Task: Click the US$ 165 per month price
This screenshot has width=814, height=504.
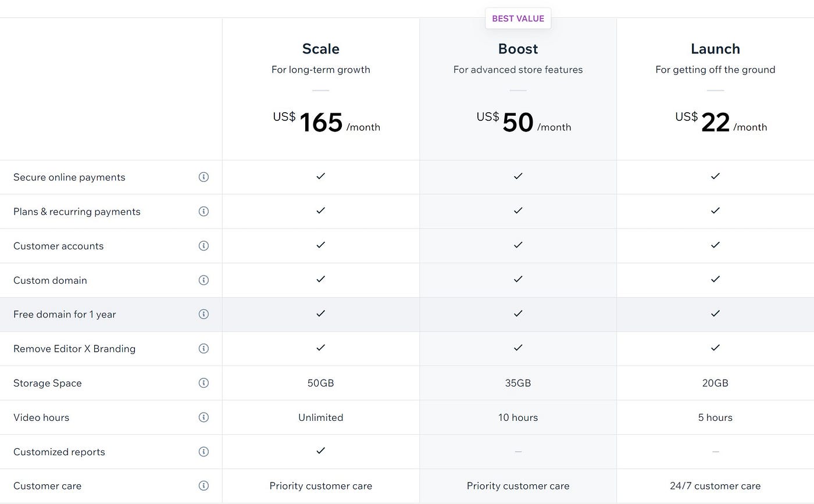Action: (326, 122)
